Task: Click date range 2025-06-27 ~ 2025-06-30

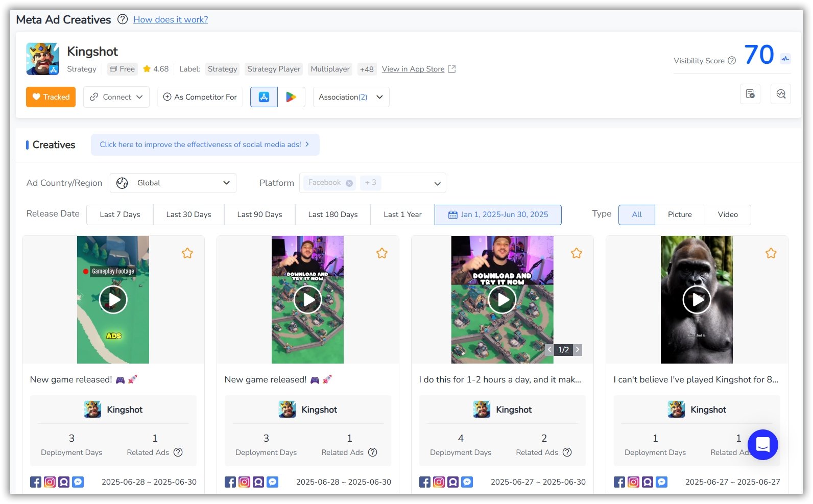Action: [x=538, y=482]
